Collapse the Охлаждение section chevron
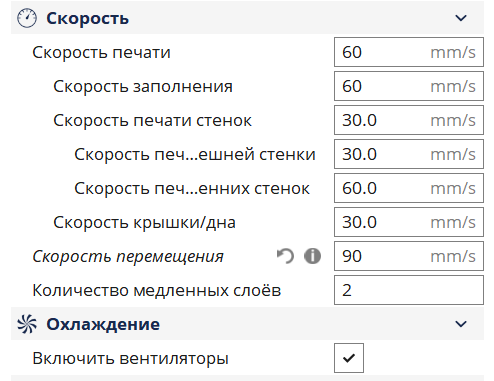Screen dimensions: 494x381 [461, 324]
